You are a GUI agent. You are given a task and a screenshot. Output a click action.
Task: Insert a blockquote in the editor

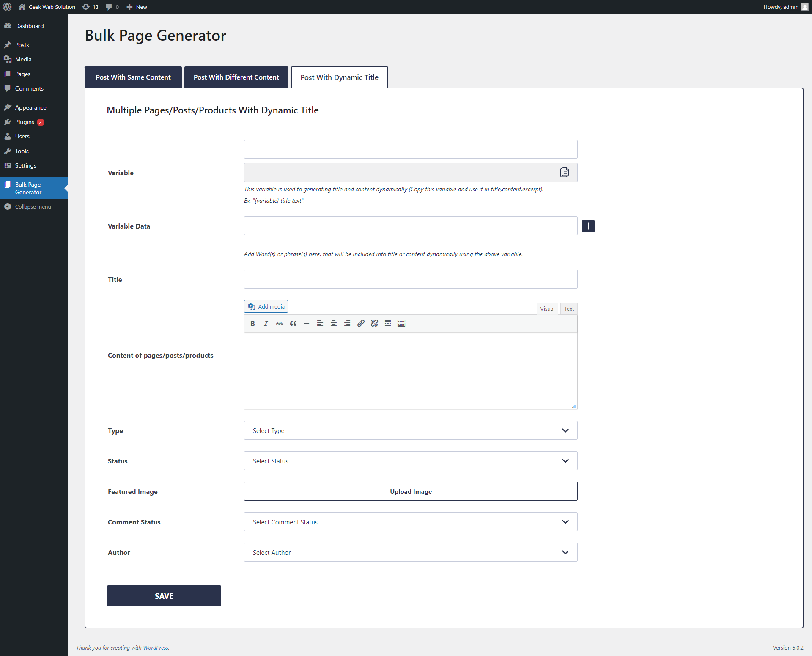pos(293,323)
